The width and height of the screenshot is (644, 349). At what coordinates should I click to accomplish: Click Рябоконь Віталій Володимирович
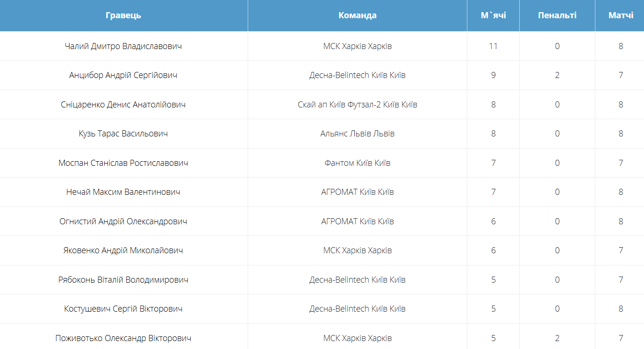(x=123, y=280)
